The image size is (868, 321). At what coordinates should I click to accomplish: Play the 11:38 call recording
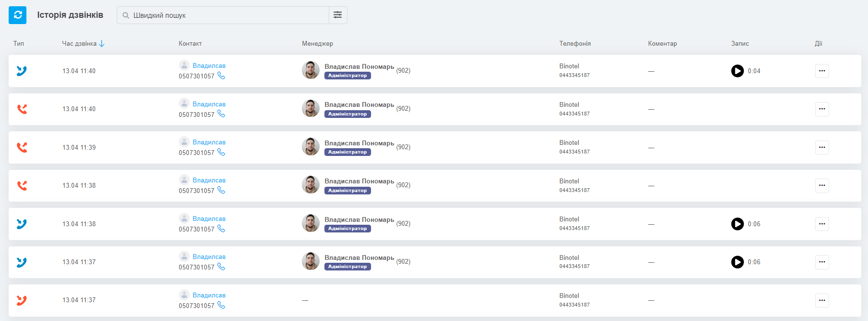click(x=737, y=224)
